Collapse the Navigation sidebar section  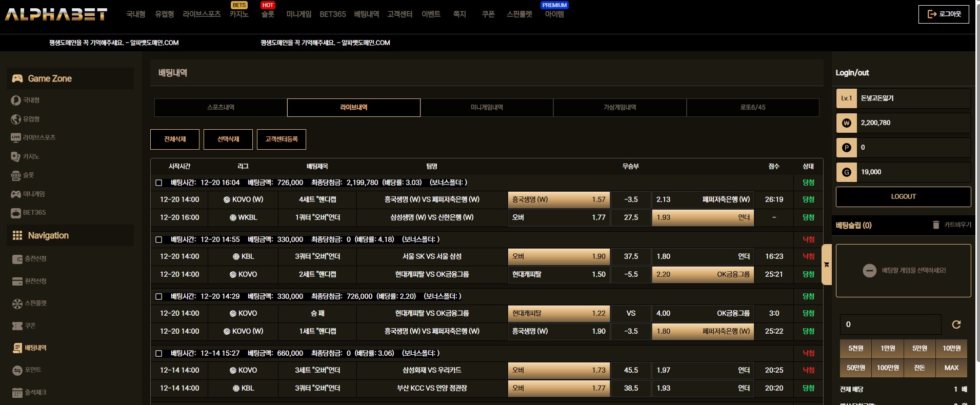click(x=70, y=235)
